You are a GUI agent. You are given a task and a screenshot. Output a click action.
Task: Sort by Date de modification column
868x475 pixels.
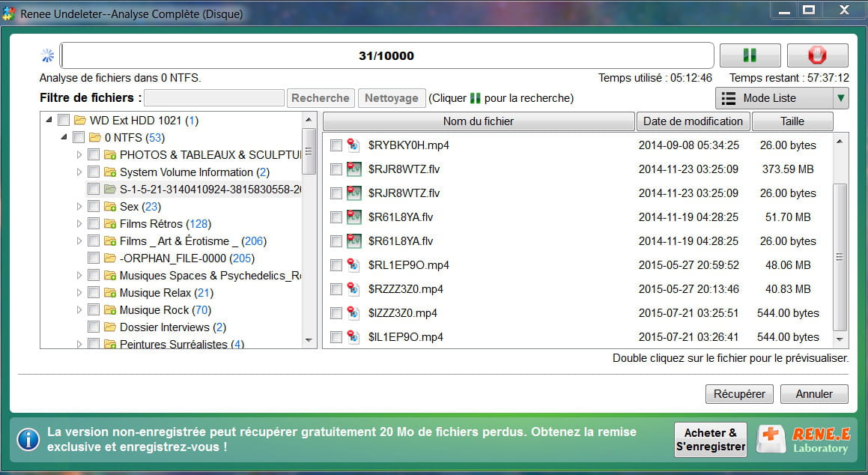[x=693, y=121]
